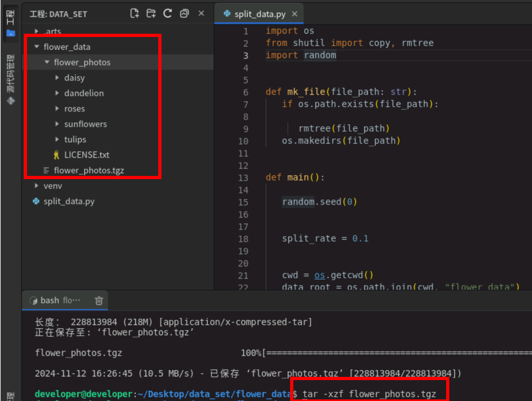The image size is (532, 401).
Task: Open the 工程 sidebar panel
Action: (x=11, y=23)
